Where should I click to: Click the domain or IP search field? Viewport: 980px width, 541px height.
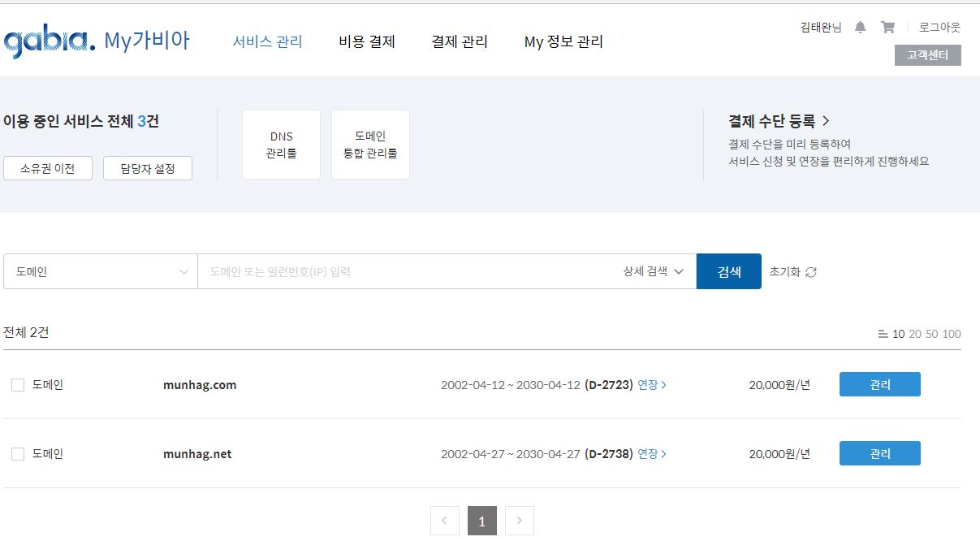click(406, 271)
